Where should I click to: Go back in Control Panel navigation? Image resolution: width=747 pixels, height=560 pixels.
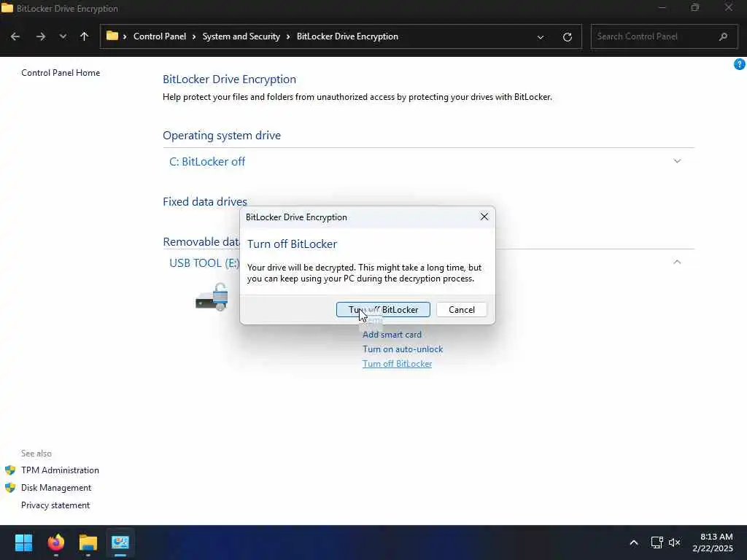15,36
